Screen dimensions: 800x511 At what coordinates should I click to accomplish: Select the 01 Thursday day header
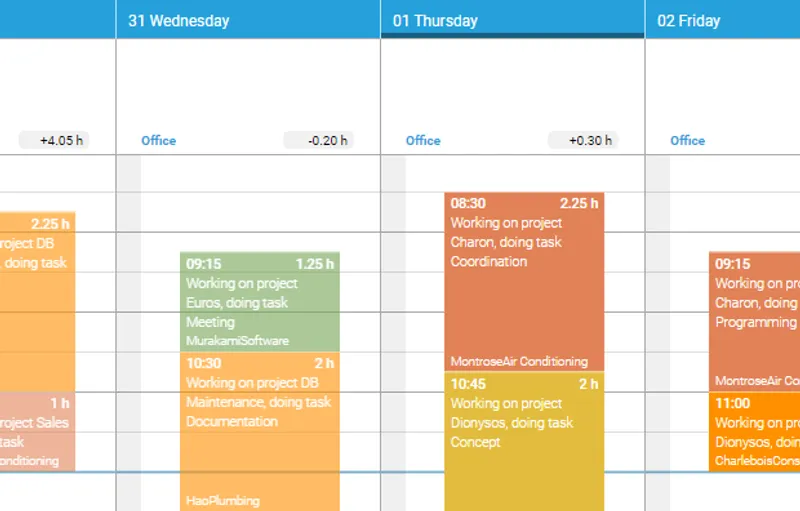(435, 20)
